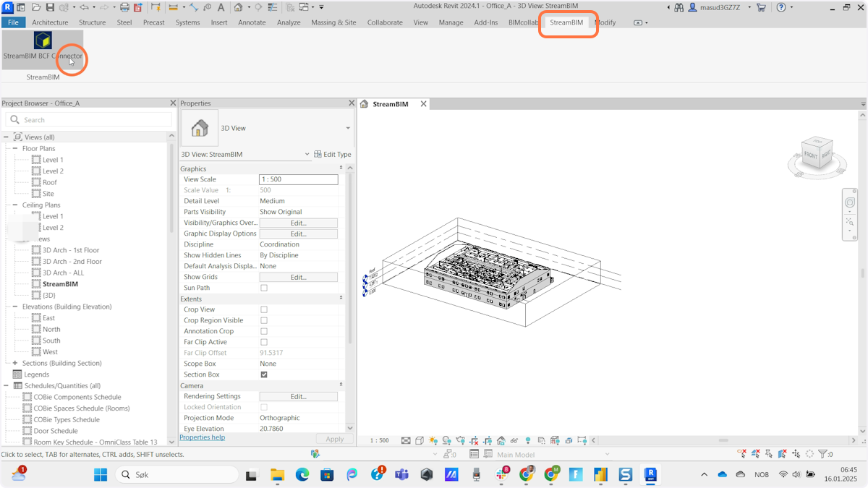Collapse the Views (all) tree node
868x488 pixels.
pos(6,137)
